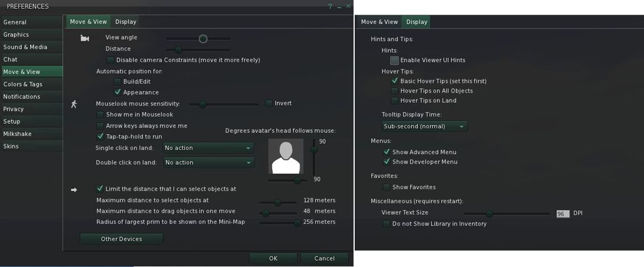Click the View angle slider handle
Viewport: 644px width, 267px height.
tap(203, 39)
